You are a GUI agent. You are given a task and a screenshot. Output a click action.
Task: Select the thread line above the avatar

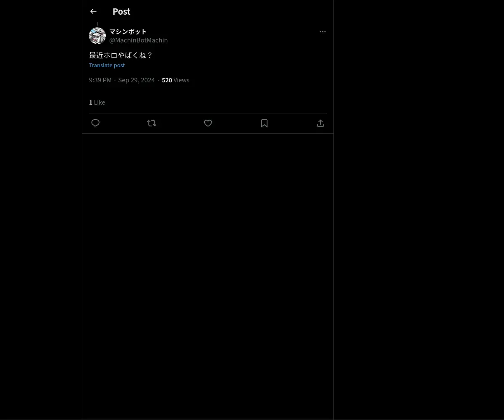[x=97, y=24]
